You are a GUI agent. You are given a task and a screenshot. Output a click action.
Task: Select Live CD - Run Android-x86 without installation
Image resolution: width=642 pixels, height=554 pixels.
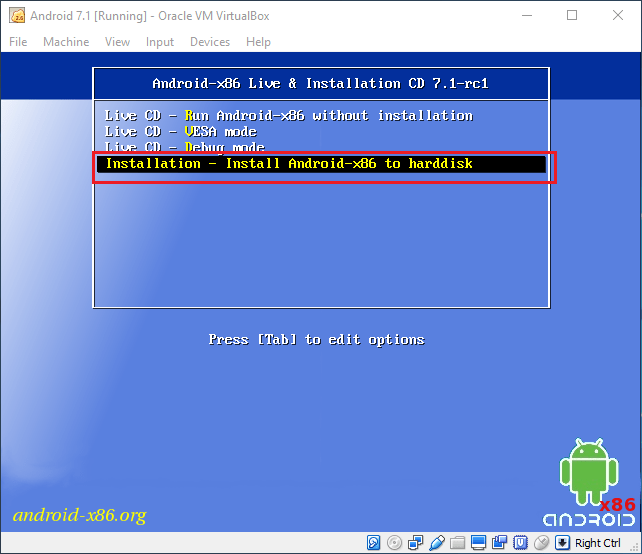click(289, 116)
